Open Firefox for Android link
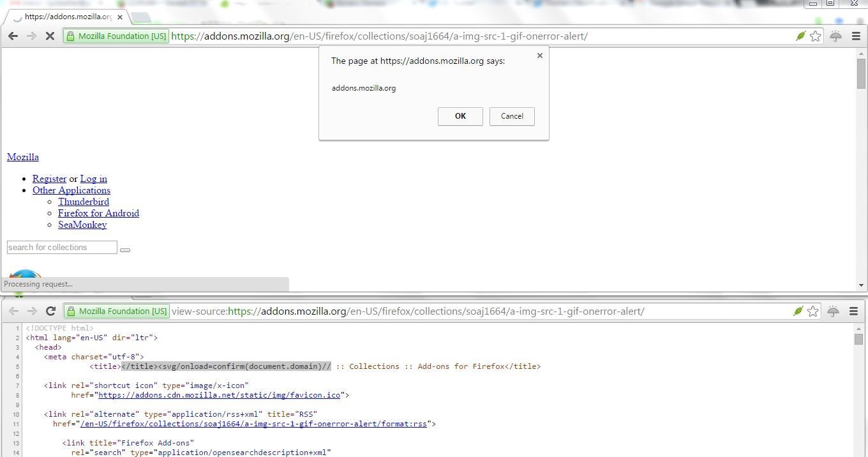Viewport: 868px width, 457px height. pos(98,213)
